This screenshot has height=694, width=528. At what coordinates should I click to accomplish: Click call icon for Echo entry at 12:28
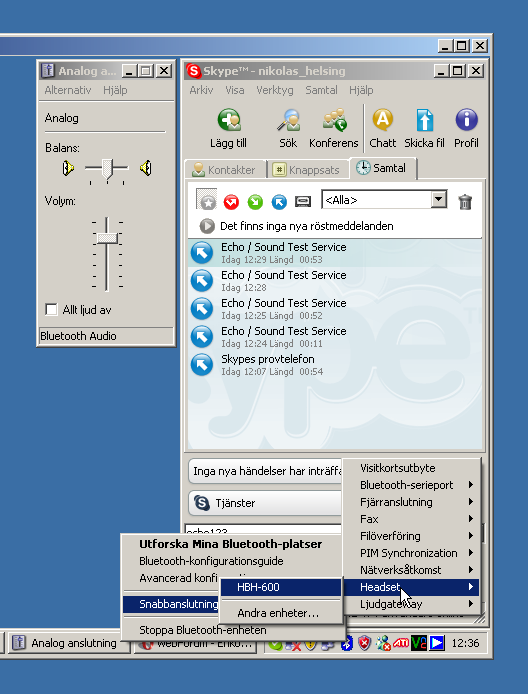click(x=202, y=281)
